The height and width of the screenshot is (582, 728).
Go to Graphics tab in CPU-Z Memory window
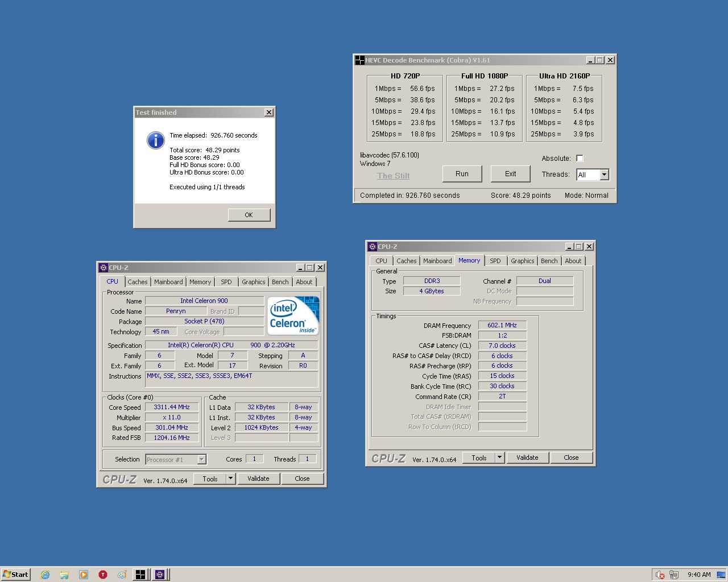point(523,261)
